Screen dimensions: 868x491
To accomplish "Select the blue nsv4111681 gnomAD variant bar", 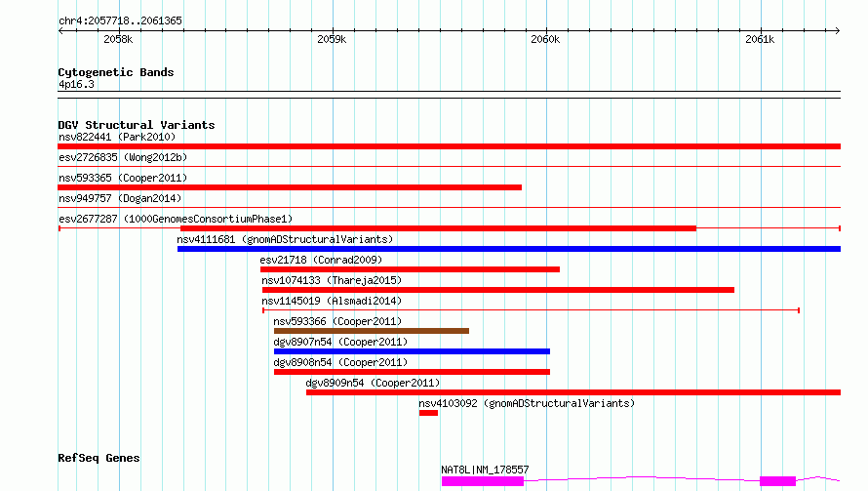I will tap(509, 249).
